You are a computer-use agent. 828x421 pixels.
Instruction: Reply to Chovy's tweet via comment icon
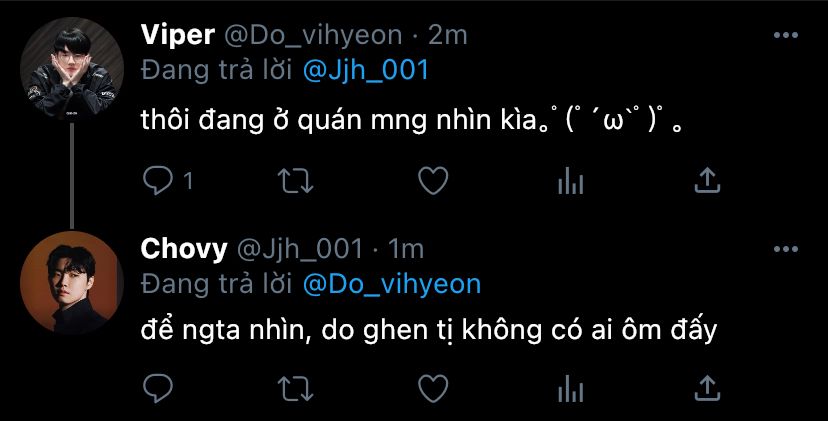coord(157,389)
